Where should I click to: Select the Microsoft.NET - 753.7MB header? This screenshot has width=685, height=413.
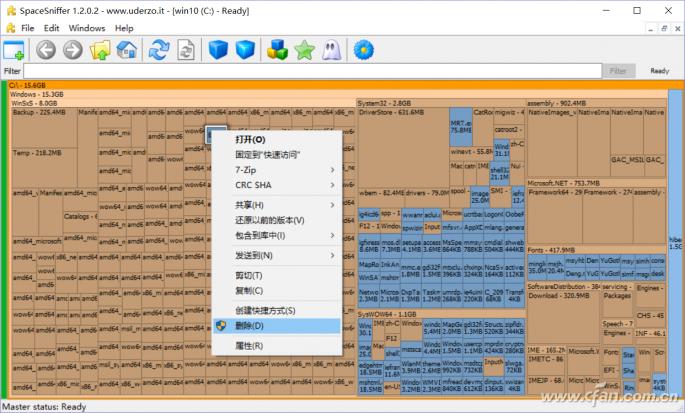click(597, 183)
